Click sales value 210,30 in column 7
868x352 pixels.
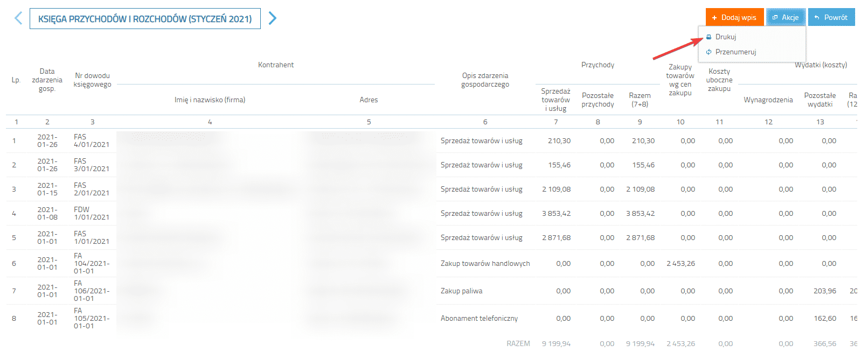tap(559, 140)
